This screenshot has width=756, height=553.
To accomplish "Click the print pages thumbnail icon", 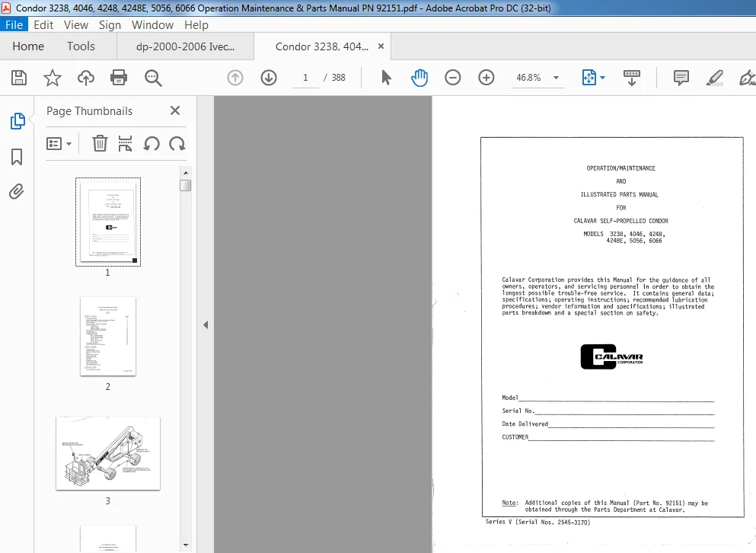I will [126, 143].
